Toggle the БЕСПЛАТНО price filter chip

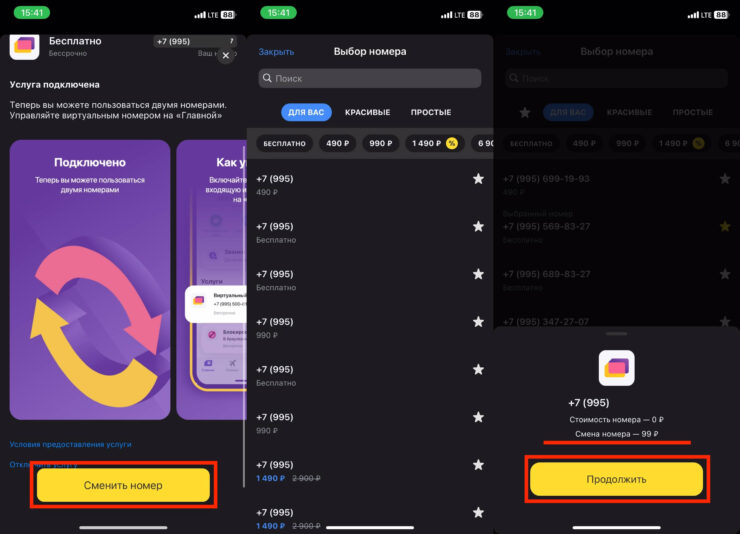click(285, 143)
